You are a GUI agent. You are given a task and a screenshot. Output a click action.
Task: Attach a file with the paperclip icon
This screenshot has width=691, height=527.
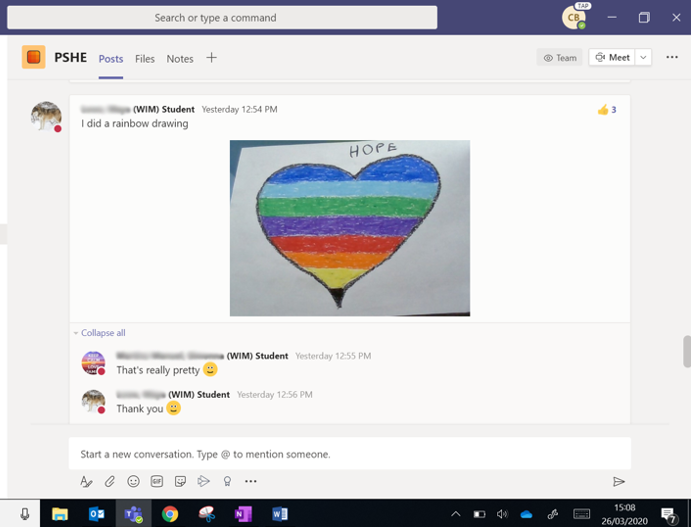point(110,482)
